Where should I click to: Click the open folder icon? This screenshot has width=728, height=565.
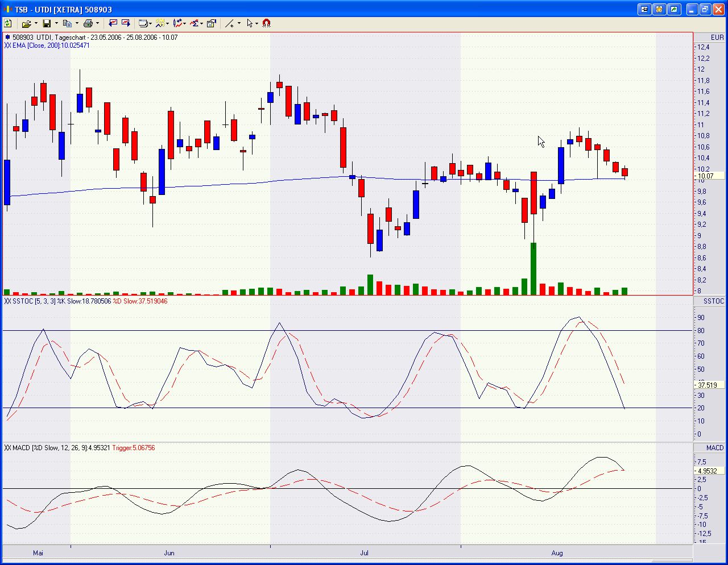[26, 23]
